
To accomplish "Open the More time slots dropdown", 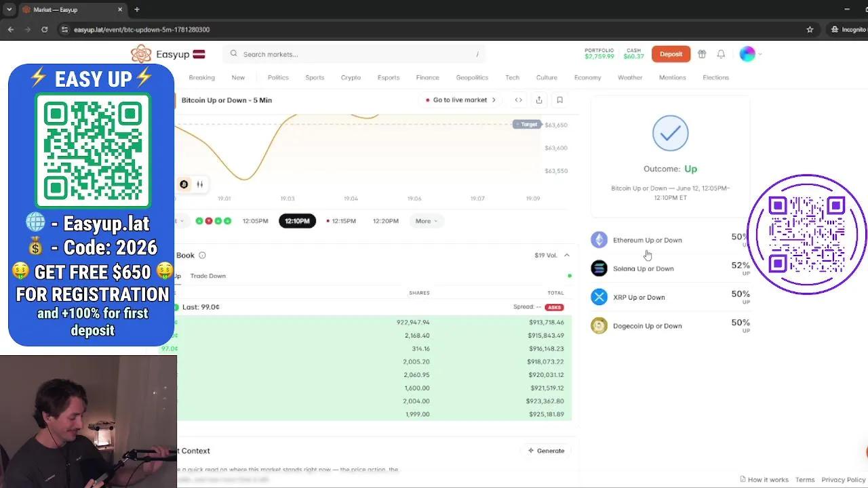I will tap(427, 221).
